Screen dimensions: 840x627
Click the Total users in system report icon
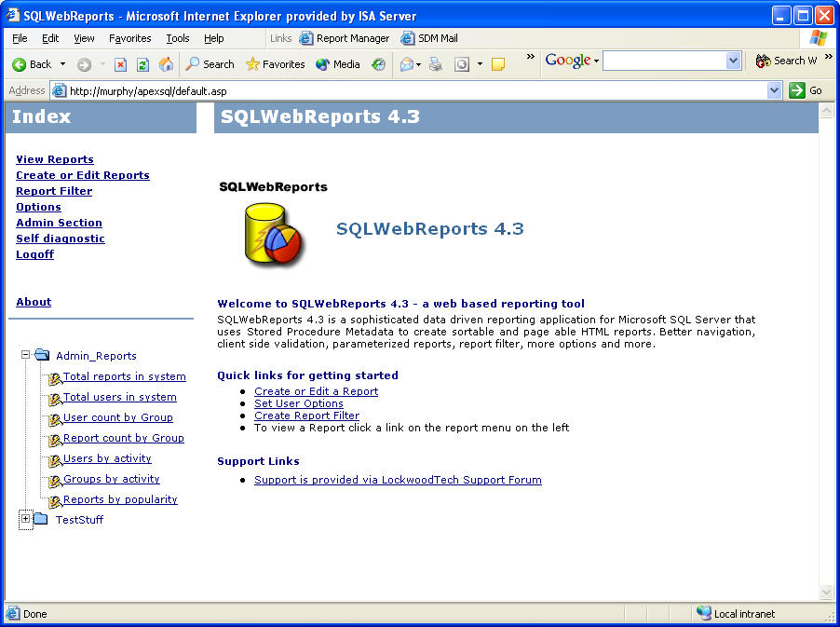[55, 400]
